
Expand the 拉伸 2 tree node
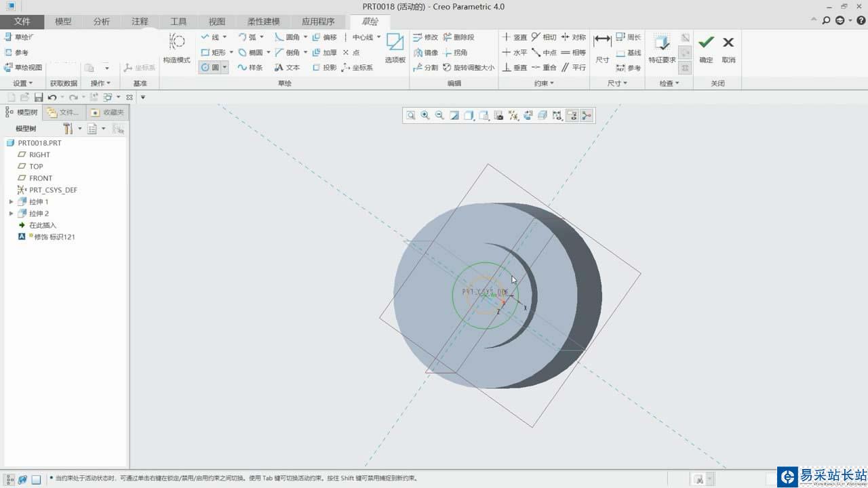(11, 213)
